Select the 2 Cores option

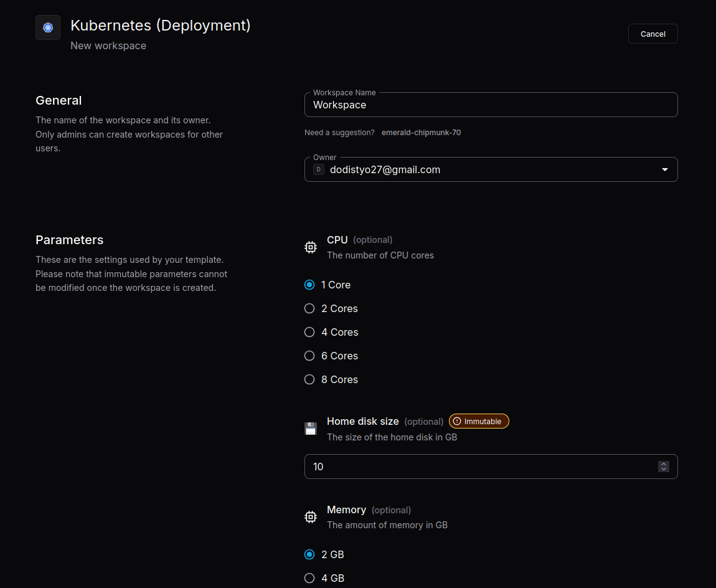(309, 308)
